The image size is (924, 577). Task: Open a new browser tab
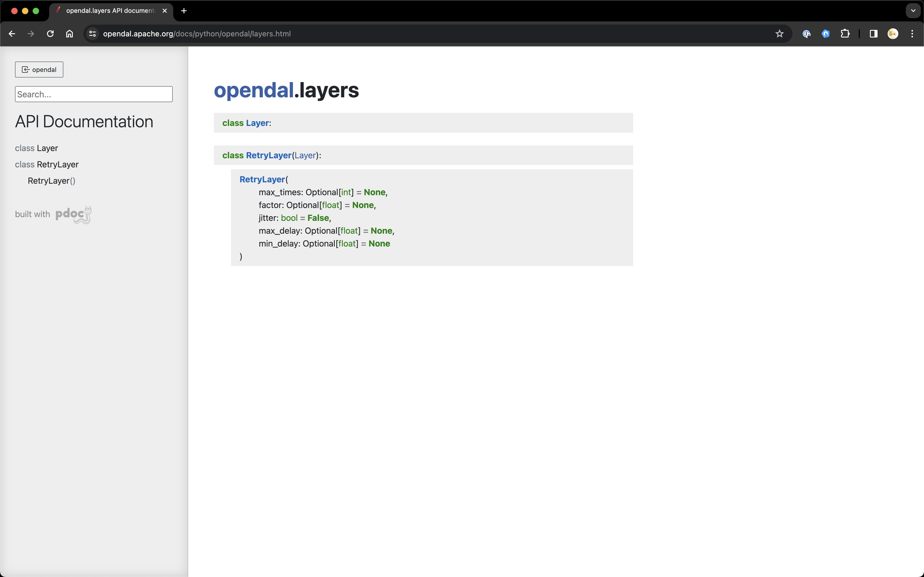coord(184,11)
